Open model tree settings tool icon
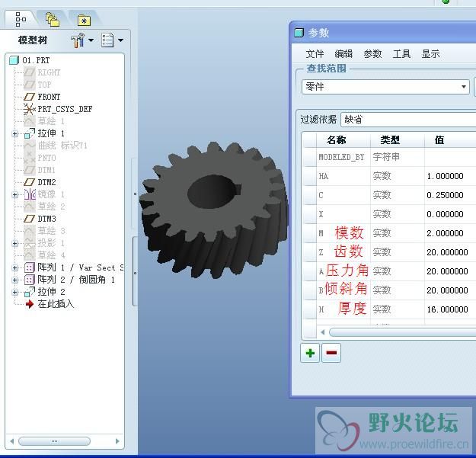 [78, 40]
